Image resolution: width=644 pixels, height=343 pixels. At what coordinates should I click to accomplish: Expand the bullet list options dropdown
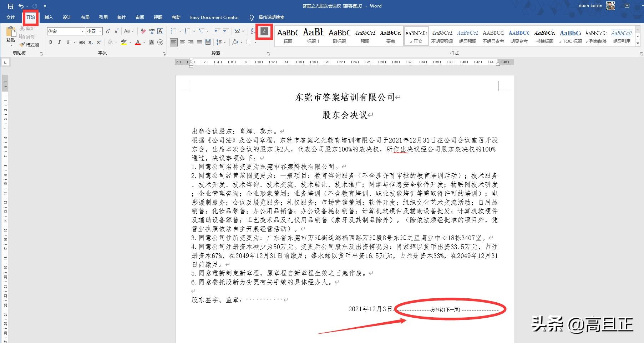pyautogui.click(x=180, y=31)
